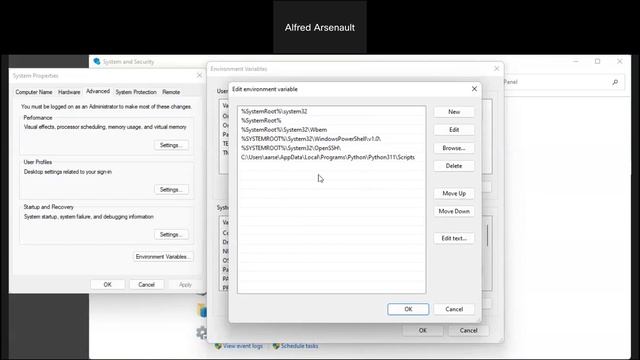Close the Edit environment variable dialog
This screenshot has width=640, height=360.
coord(474,89)
